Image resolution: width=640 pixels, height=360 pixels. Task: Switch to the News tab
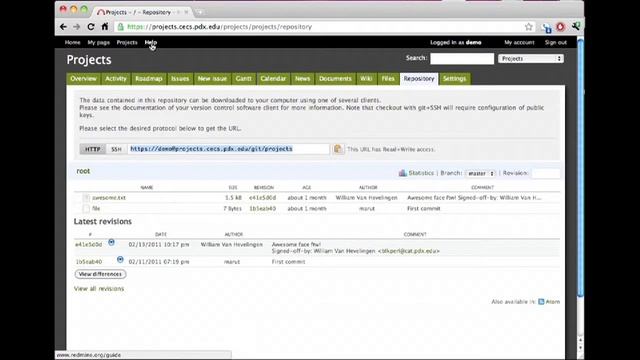[302, 79]
